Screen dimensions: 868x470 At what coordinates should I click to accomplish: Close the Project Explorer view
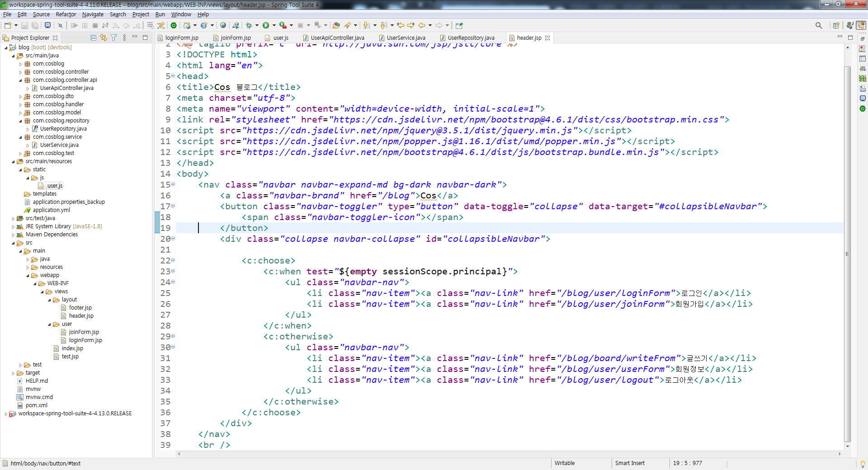click(x=55, y=38)
